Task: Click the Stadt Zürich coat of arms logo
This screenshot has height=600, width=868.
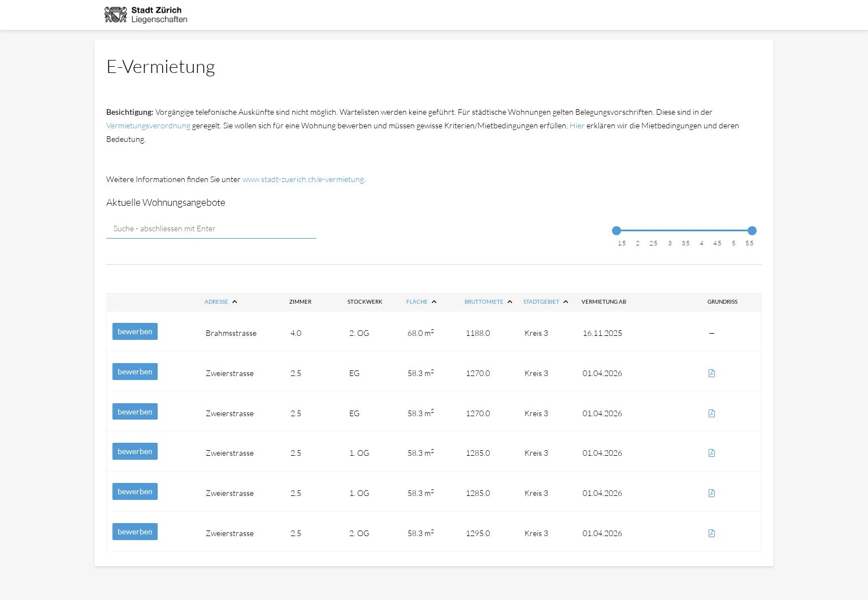Action: click(116, 15)
